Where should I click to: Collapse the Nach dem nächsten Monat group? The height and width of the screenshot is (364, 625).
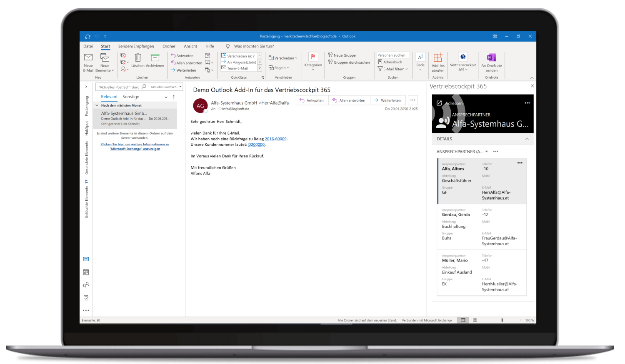(97, 105)
